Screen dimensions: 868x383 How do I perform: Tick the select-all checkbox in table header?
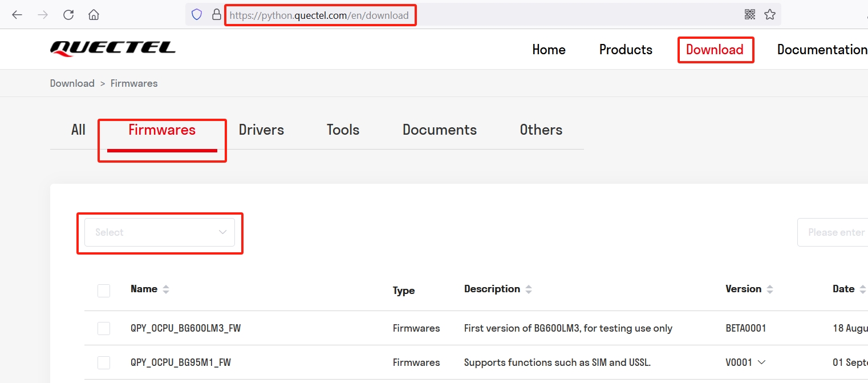pos(104,291)
